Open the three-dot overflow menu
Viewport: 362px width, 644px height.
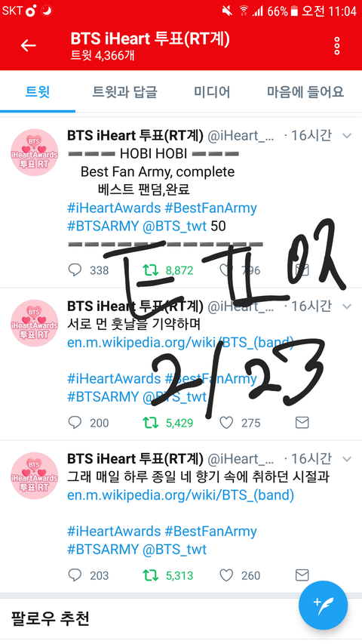pos(337,45)
